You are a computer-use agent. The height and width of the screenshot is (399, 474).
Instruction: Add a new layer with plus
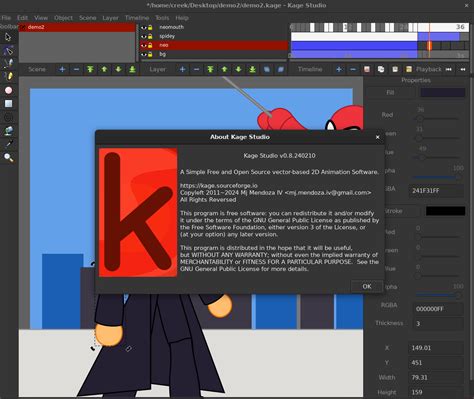[x=182, y=69]
